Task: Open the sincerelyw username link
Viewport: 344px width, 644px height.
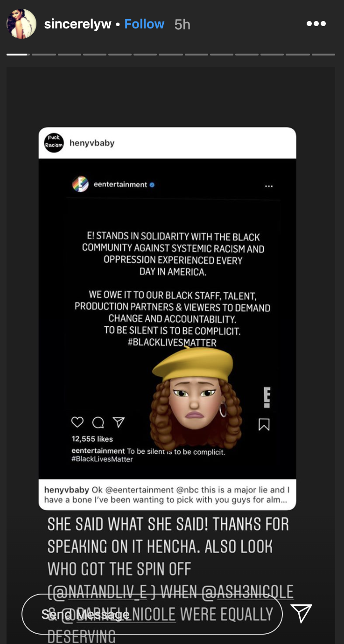Action: (x=77, y=24)
